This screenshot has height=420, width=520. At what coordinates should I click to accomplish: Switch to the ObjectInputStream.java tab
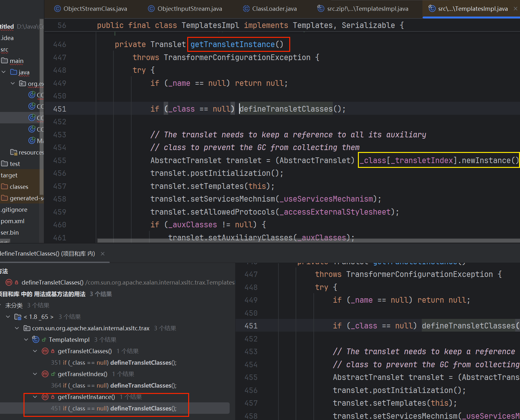click(x=189, y=9)
